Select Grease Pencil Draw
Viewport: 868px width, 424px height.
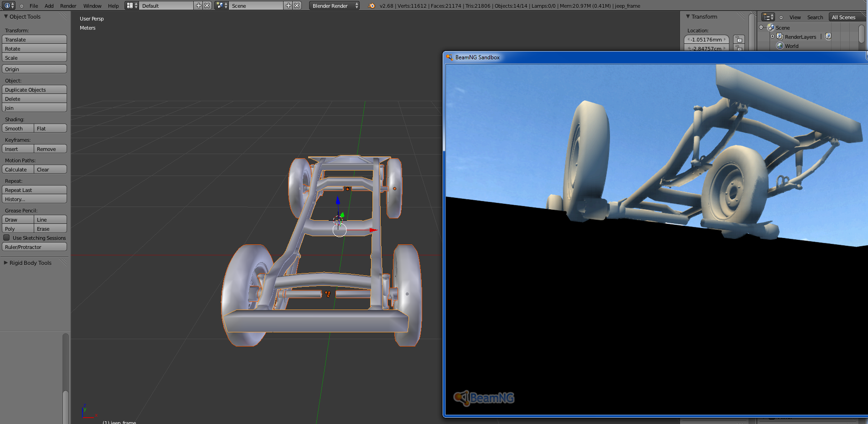click(18, 219)
